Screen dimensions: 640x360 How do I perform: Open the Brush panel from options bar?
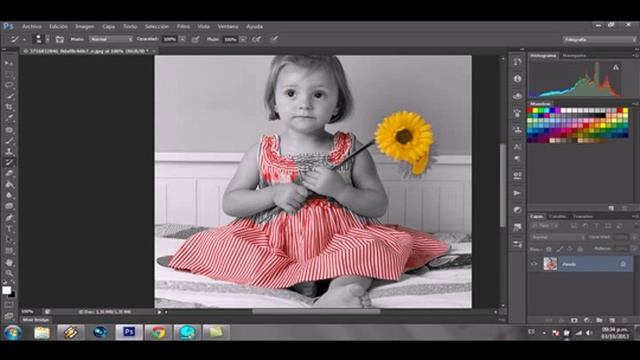click(x=60, y=39)
